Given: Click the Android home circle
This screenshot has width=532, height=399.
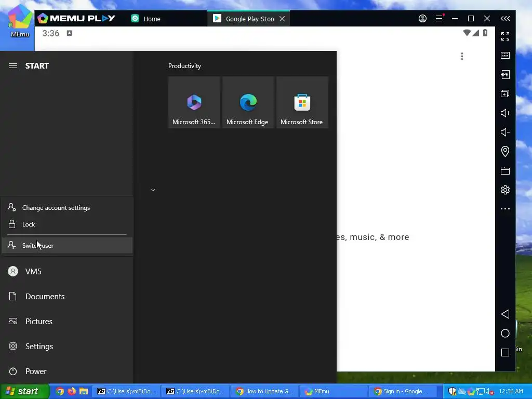Looking at the screenshot, I should click(x=505, y=333).
